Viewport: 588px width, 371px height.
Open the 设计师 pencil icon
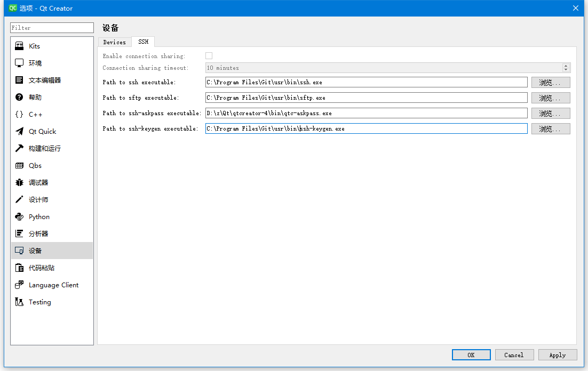[x=19, y=199]
